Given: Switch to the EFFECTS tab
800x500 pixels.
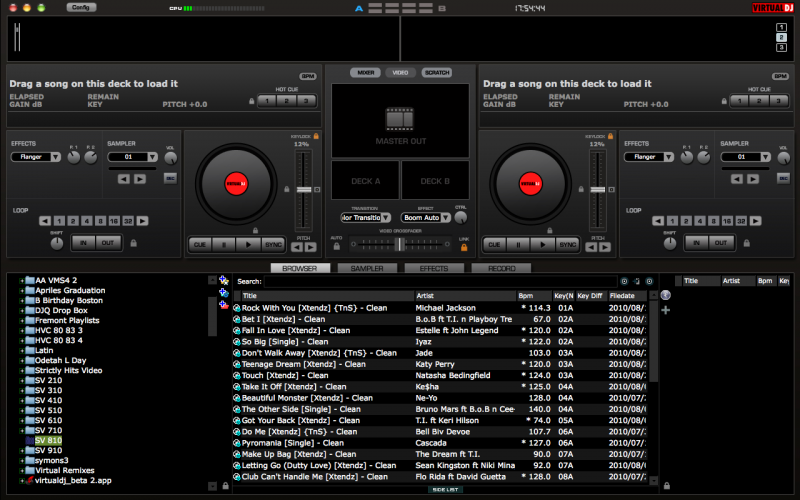Looking at the screenshot, I should coord(434,268).
